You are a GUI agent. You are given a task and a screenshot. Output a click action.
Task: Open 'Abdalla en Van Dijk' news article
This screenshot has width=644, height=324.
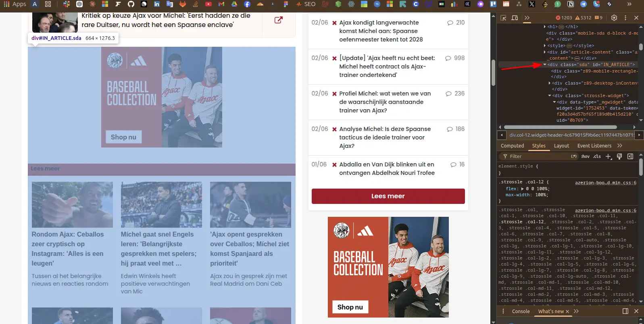387,168
